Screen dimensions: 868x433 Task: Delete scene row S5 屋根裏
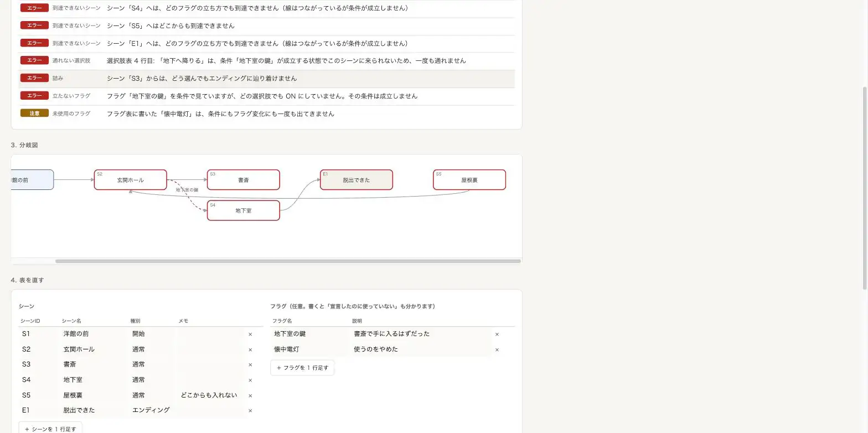click(250, 396)
